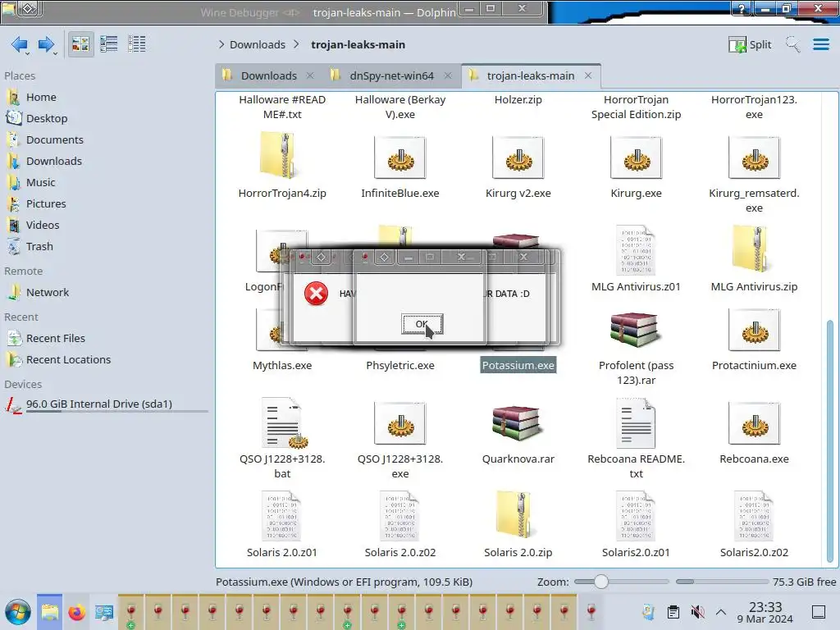
Task: Select Solaris 2.0.z01 file icon
Action: [282, 516]
